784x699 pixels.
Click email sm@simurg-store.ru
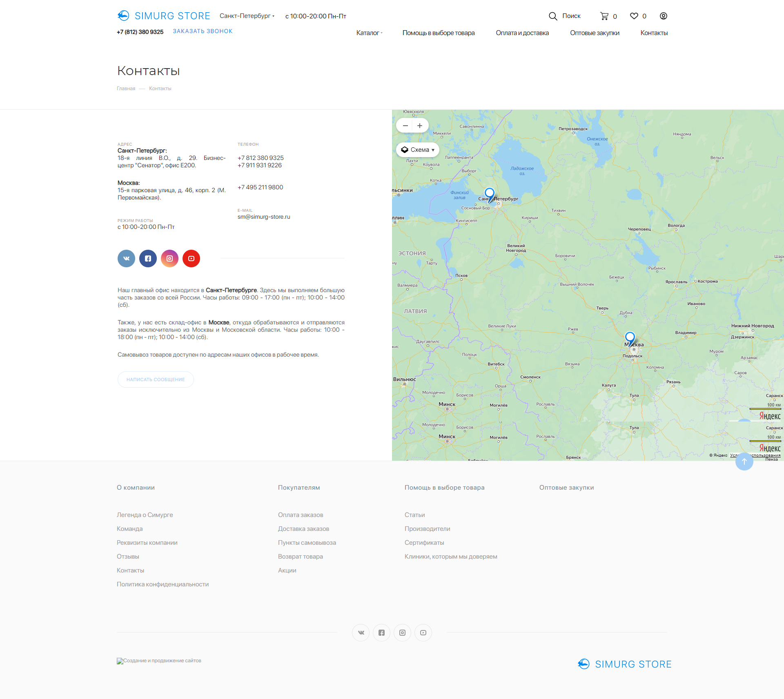tap(264, 217)
